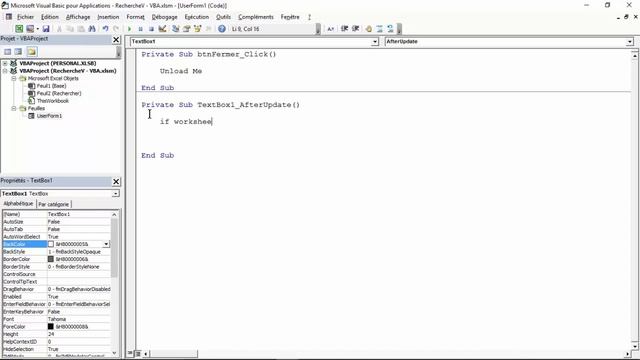The image size is (640, 360).
Task: Click the BackColor white color swatch
Action: pyautogui.click(x=51, y=244)
